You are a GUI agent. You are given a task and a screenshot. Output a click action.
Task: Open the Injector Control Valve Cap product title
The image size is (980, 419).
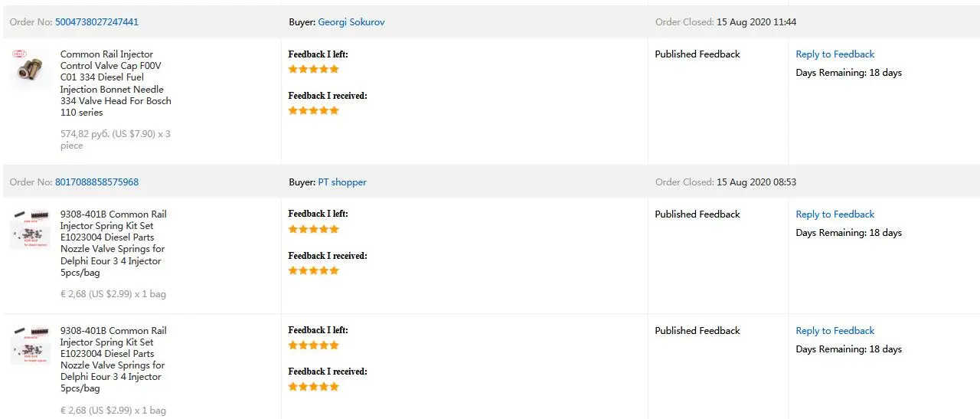click(x=116, y=83)
